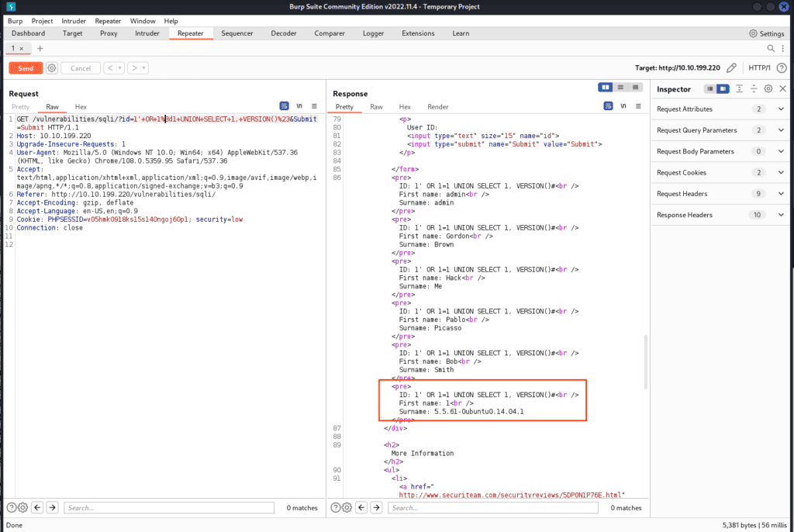794x532 pixels.
Task: Toggle Request non-printable characters \n icon
Action: click(299, 106)
